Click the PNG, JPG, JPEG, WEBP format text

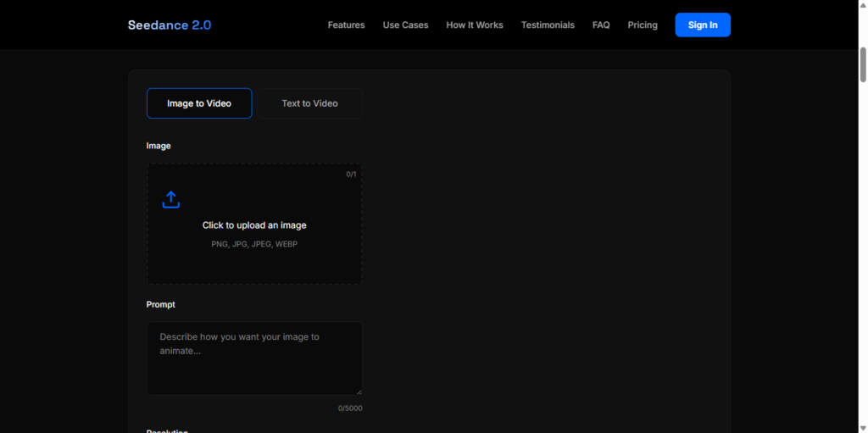coord(254,244)
